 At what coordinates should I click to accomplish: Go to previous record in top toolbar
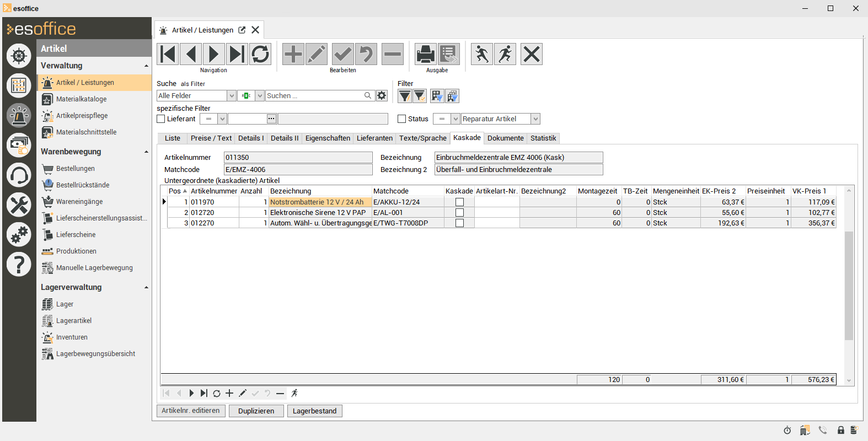(191, 54)
